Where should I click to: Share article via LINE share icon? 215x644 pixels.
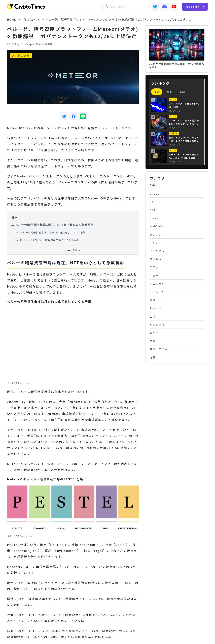(x=83, y=116)
